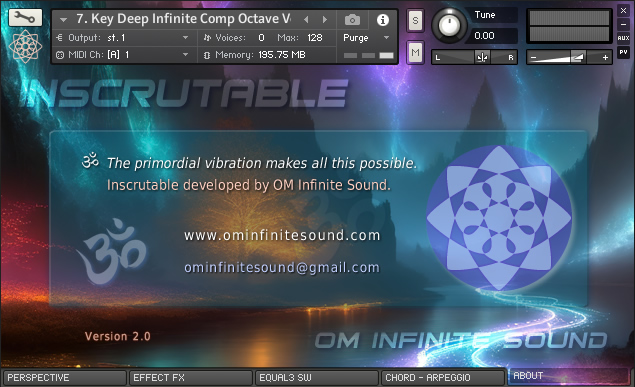Toggle Solo with the S button
Screen dimensions: 635x387
point(415,20)
